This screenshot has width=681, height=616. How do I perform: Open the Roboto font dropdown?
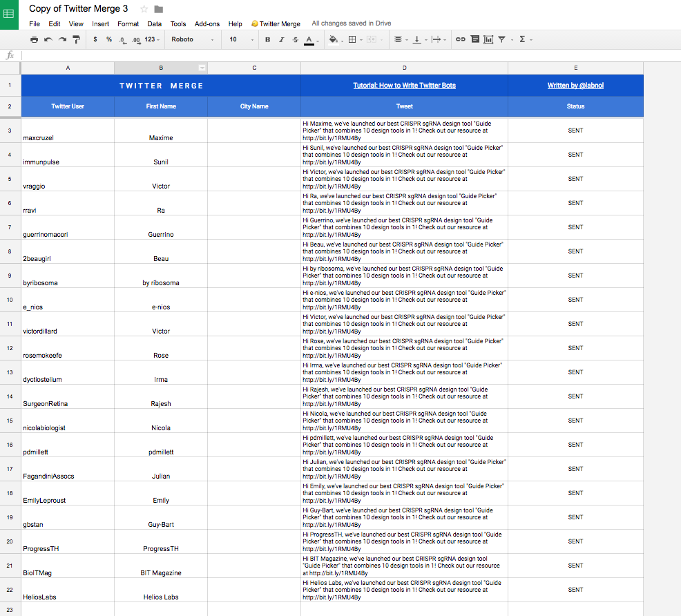click(193, 39)
